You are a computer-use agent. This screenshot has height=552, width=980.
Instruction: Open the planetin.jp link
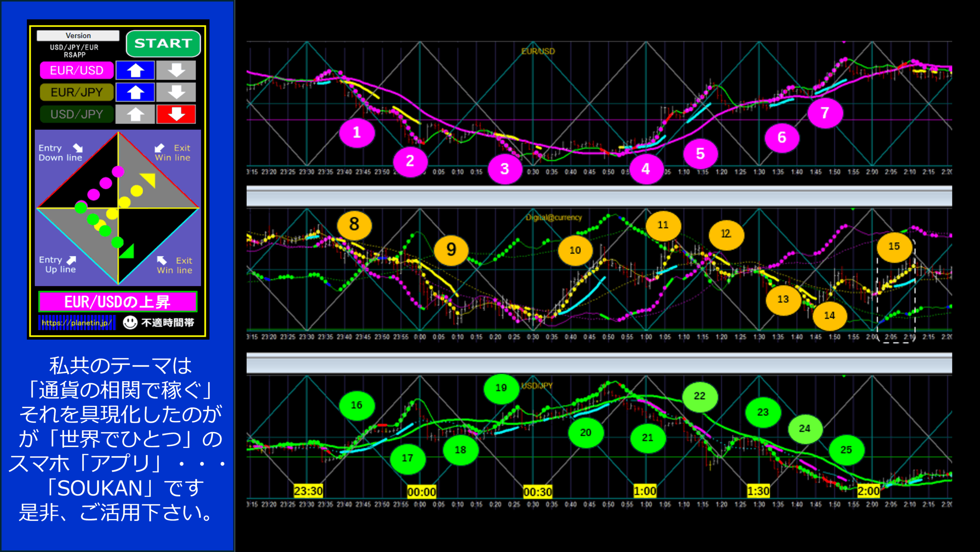pos(77,323)
